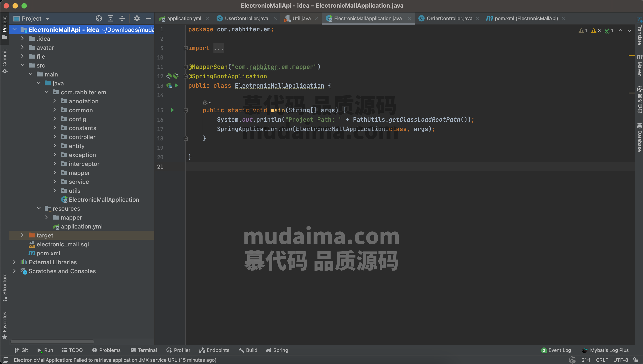Open the Event Log
Image resolution: width=643 pixels, height=364 pixels.
[556, 350]
